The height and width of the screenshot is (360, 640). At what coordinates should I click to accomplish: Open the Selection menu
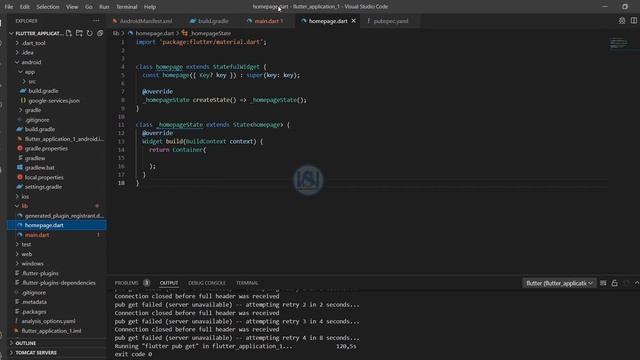tap(48, 7)
